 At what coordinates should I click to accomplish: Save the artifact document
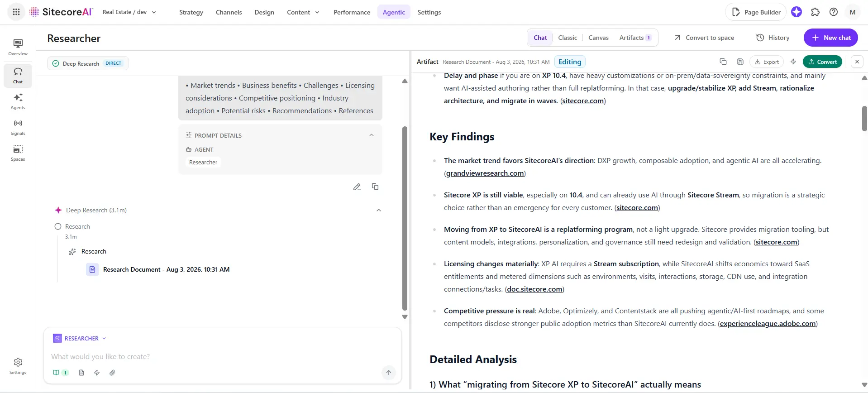coord(740,62)
